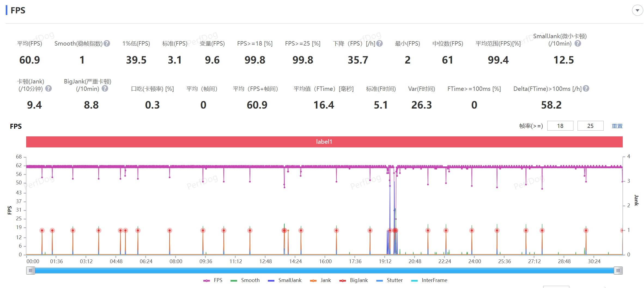644x288 pixels.
Task: Collapse the FPS section with arrow button
Action: (637, 10)
